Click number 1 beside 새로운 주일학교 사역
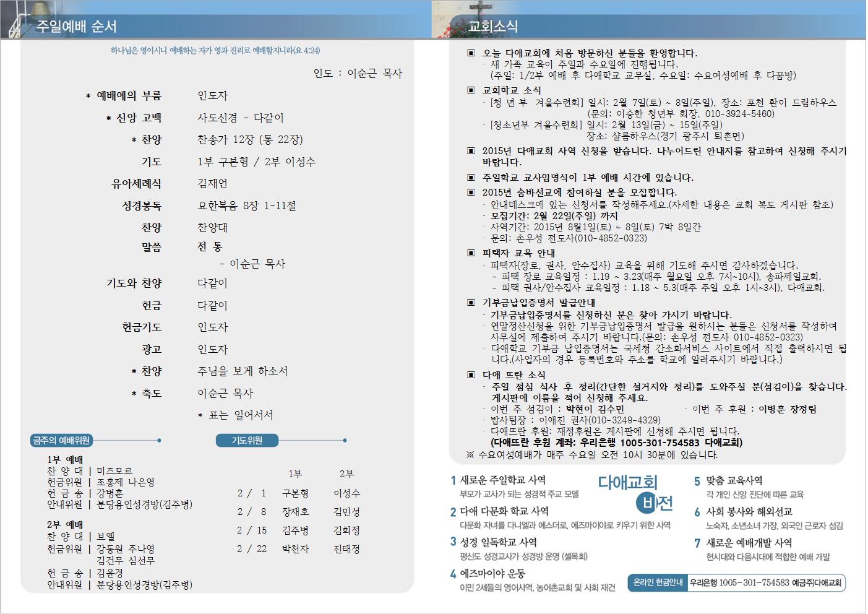 click(453, 480)
